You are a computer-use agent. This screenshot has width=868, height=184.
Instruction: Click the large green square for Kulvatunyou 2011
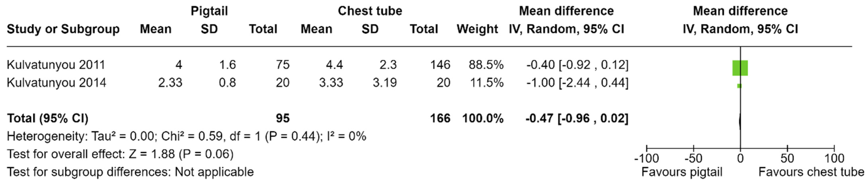point(740,68)
